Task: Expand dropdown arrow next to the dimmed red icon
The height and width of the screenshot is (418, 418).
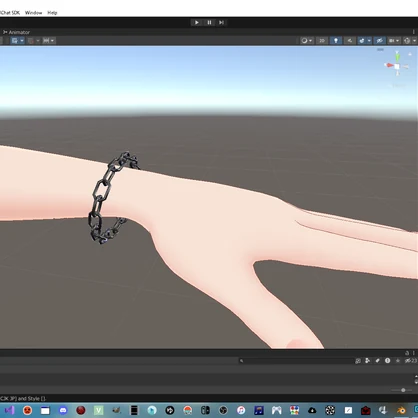Action: [38, 41]
